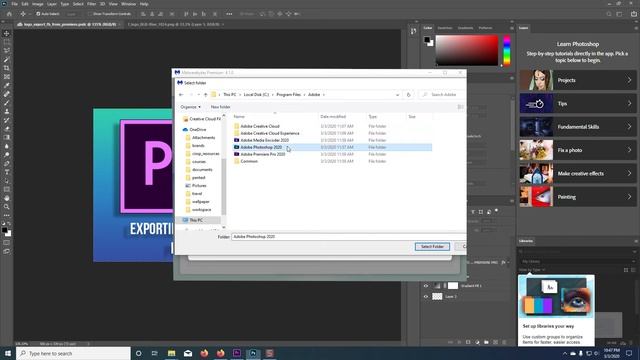Select the Horizontal Type tool
Screen dimensions: 640x360
7,172
